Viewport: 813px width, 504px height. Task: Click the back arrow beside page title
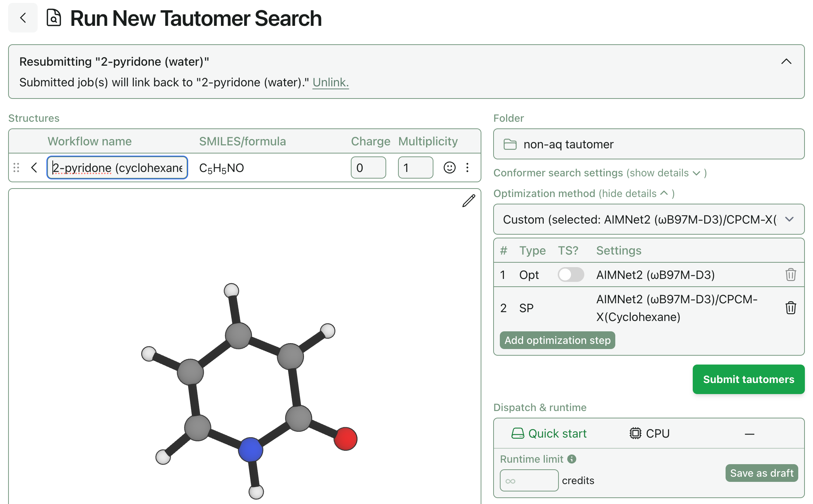[23, 18]
